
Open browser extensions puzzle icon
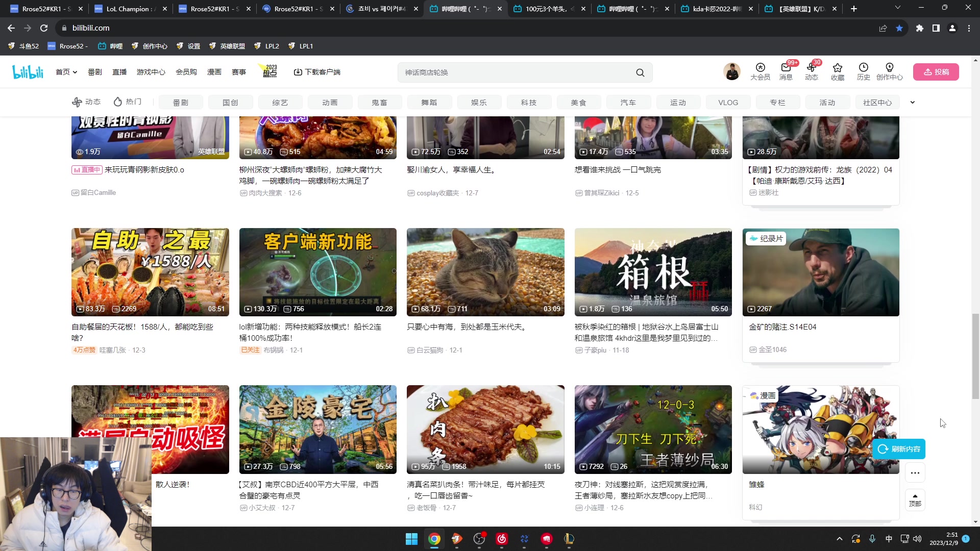(x=920, y=28)
